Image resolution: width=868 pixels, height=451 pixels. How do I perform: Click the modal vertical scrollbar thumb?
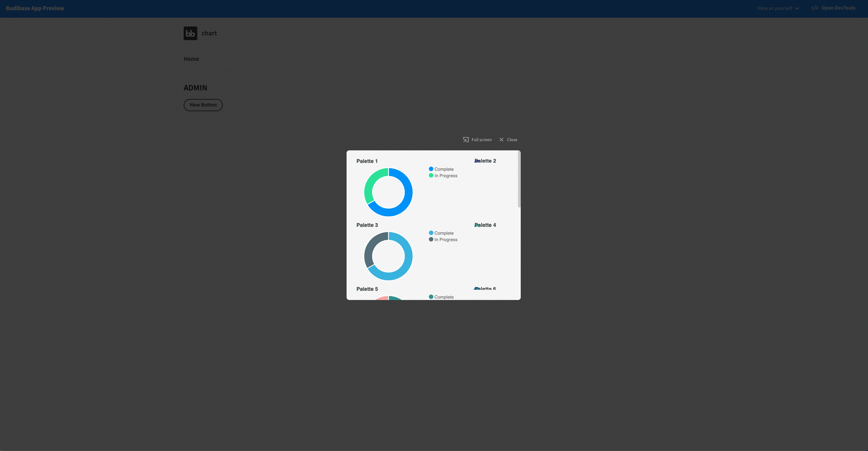tap(519, 179)
